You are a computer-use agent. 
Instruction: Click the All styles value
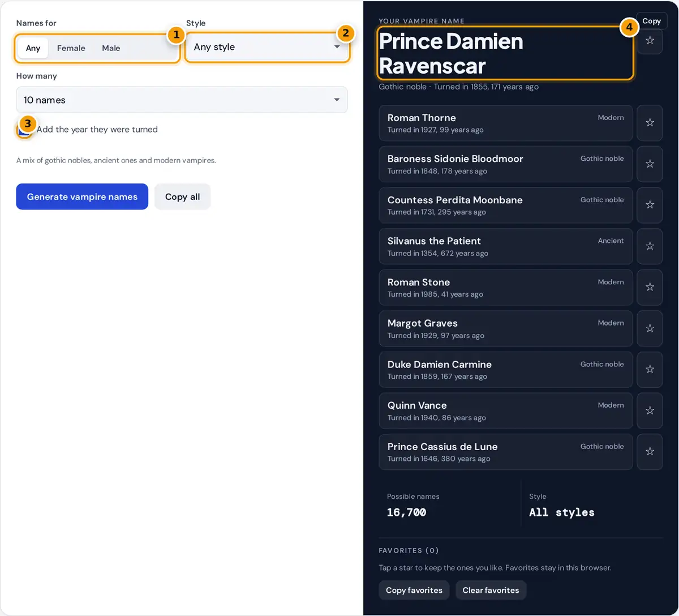point(561,512)
